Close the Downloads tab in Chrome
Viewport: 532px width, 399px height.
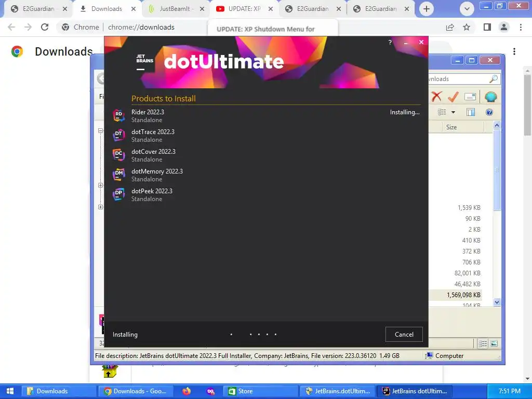pos(134,9)
